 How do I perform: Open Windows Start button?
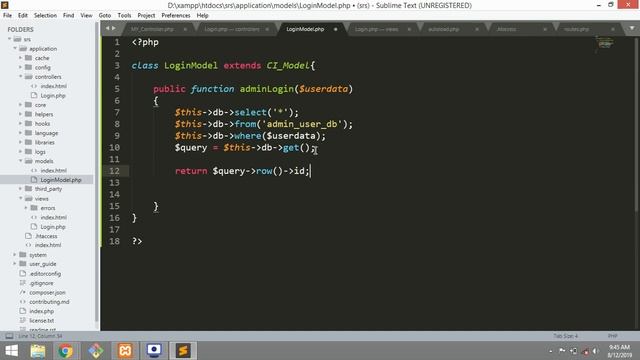coord(11,351)
